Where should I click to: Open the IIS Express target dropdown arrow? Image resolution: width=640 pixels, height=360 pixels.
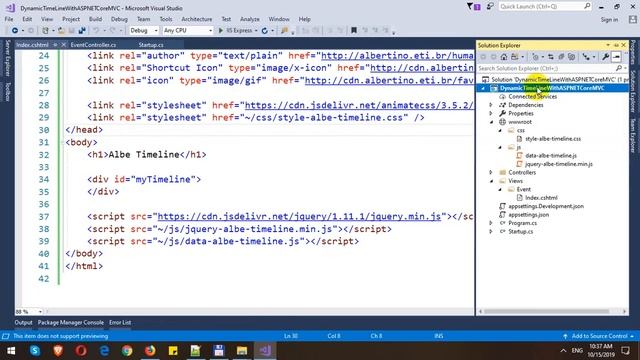(256, 31)
